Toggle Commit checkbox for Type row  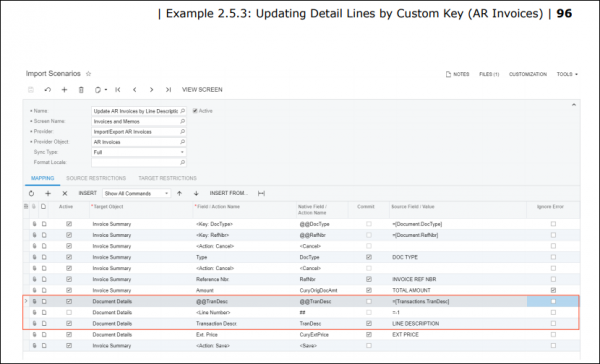[369, 257]
